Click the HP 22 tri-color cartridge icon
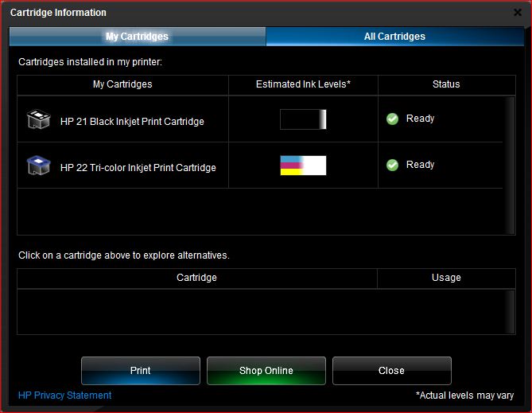 39,166
